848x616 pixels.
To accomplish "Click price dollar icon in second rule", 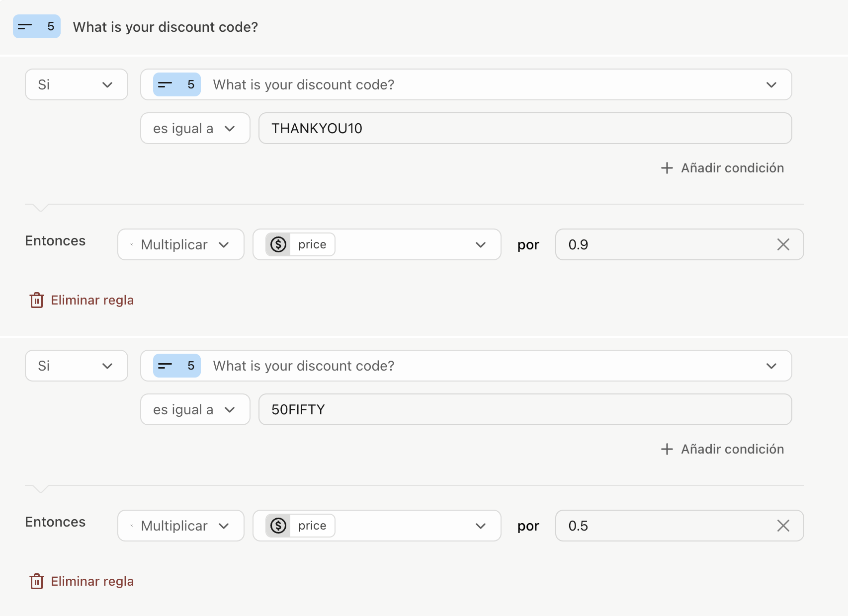I will [x=278, y=526].
